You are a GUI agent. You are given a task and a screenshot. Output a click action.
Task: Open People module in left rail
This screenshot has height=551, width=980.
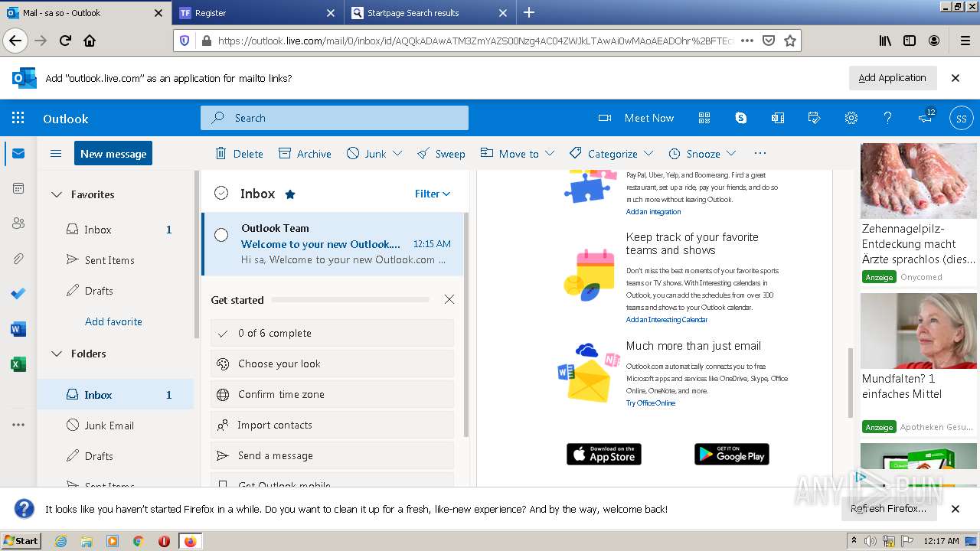(x=18, y=223)
